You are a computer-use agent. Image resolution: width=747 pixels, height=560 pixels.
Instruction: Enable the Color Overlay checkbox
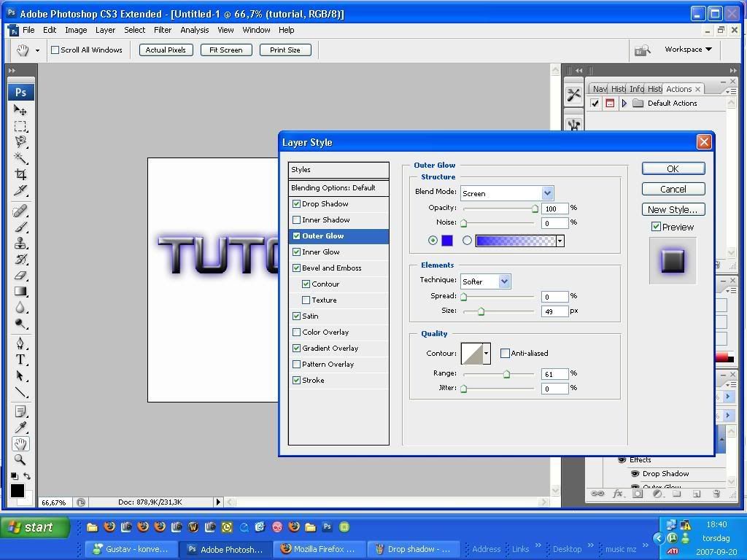pyautogui.click(x=296, y=332)
